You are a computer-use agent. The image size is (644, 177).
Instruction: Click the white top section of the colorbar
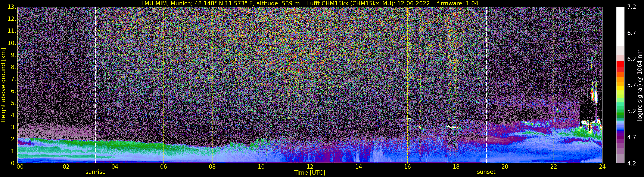[x=620, y=26]
